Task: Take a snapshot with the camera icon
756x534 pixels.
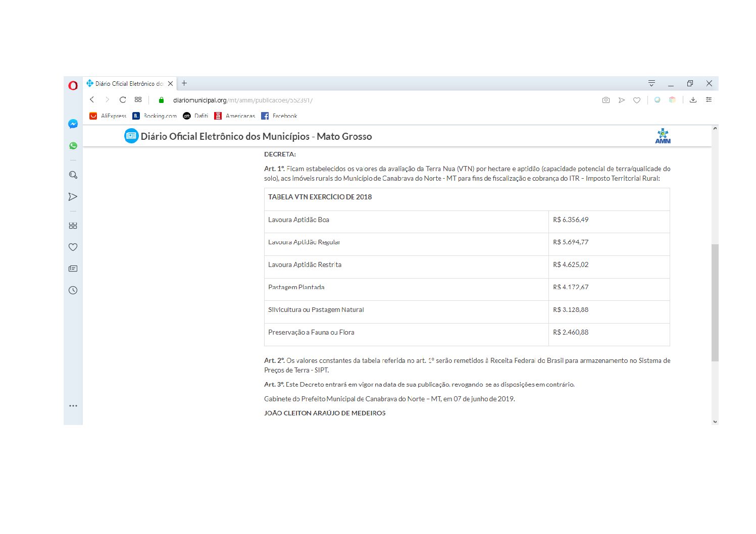Action: 606,100
